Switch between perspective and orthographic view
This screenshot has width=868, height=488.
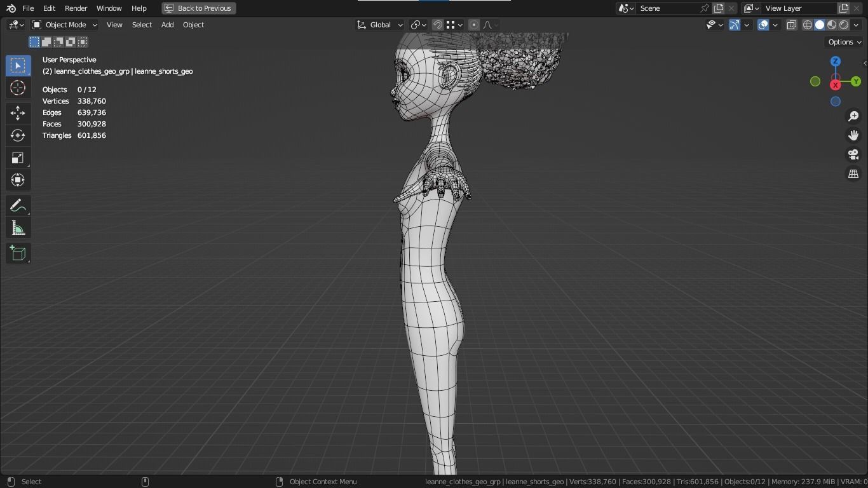(x=853, y=173)
